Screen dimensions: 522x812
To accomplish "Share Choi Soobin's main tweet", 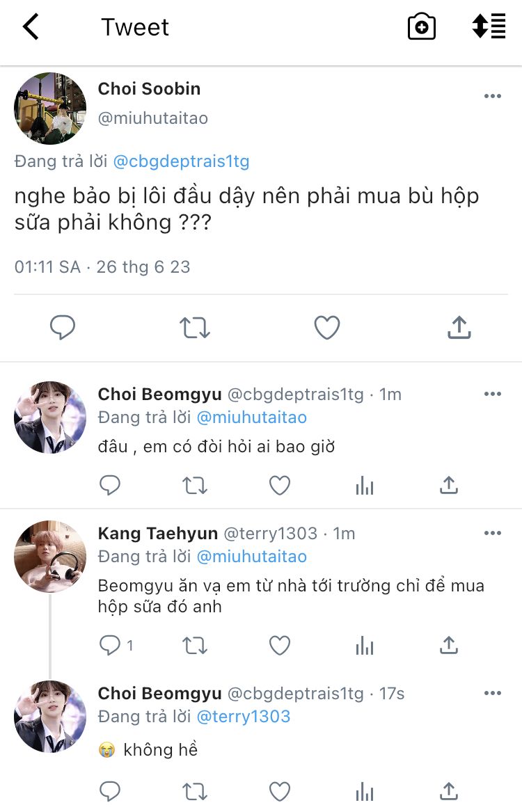I will click(459, 327).
